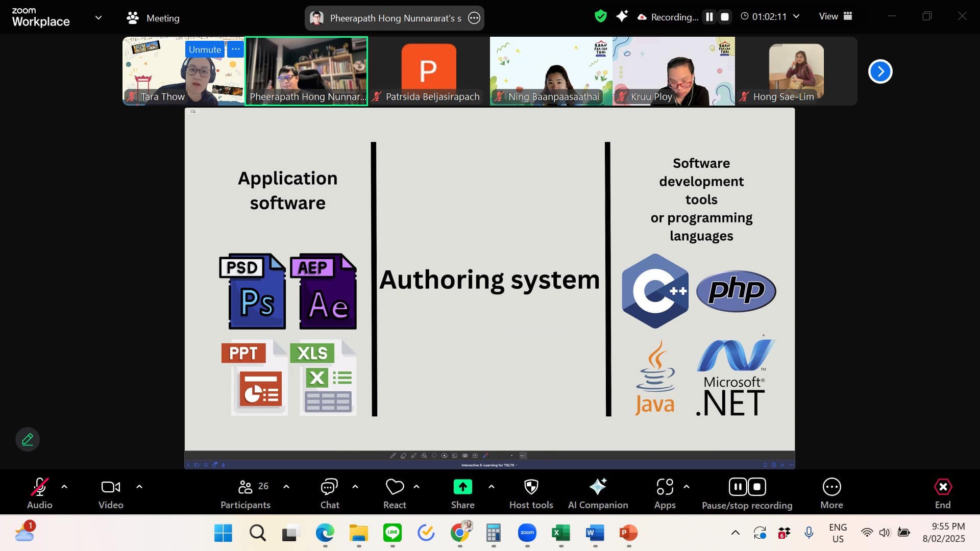Open the Windows Start menu

click(223, 533)
